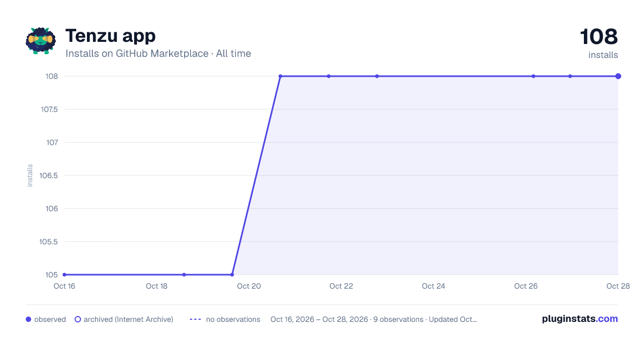The width and height of the screenshot is (644, 338).
Task: Click the no observations legend label
Action: [x=233, y=319]
